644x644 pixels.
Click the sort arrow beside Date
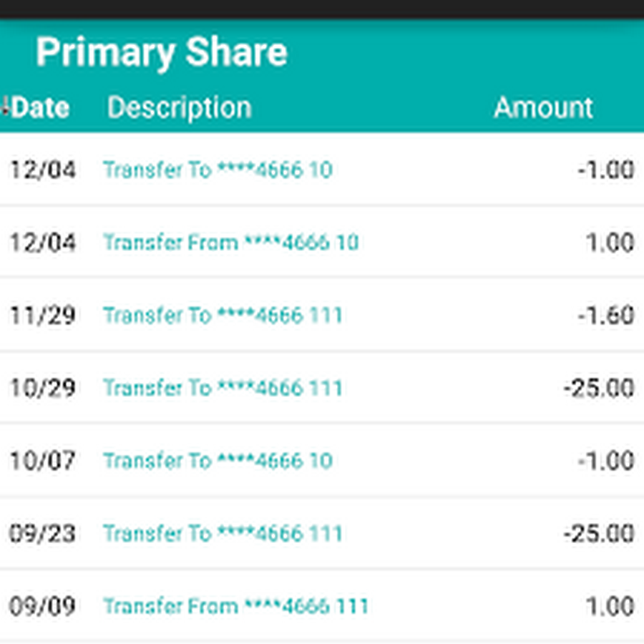pyautogui.click(x=4, y=107)
